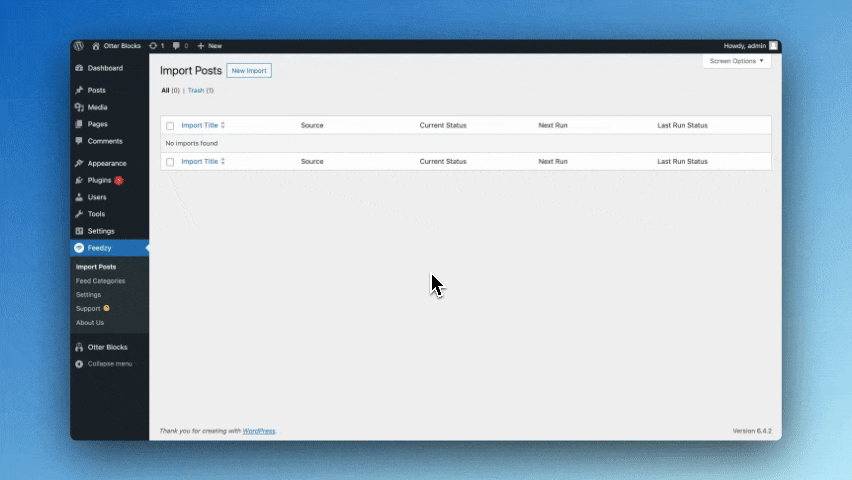Click the Plugins plug icon
The height and width of the screenshot is (480, 852).
(79, 180)
